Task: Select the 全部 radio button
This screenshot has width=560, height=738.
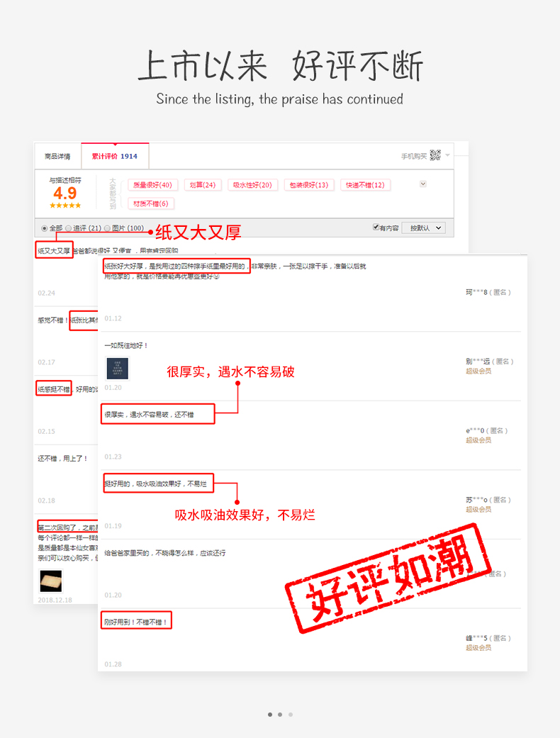Action: (x=44, y=228)
